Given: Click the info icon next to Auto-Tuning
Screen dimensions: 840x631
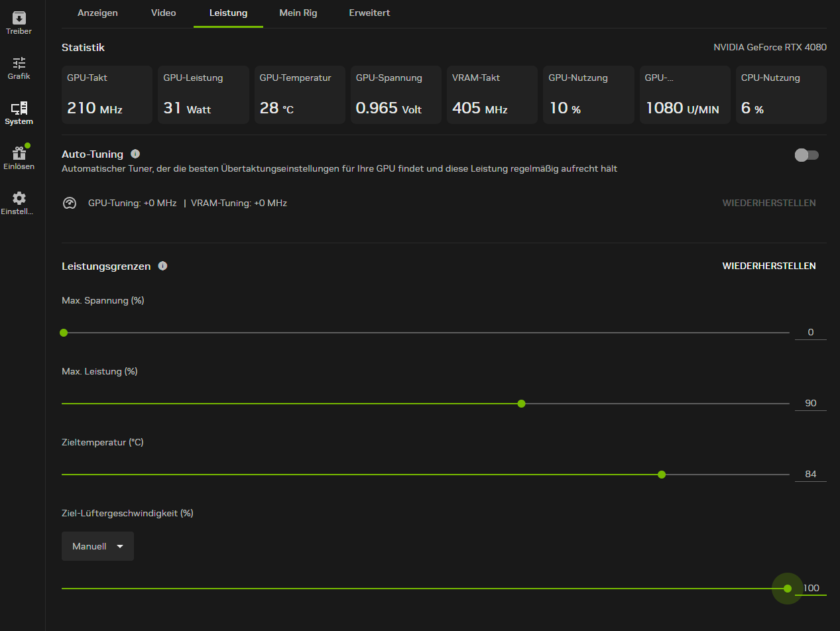Looking at the screenshot, I should (135, 154).
